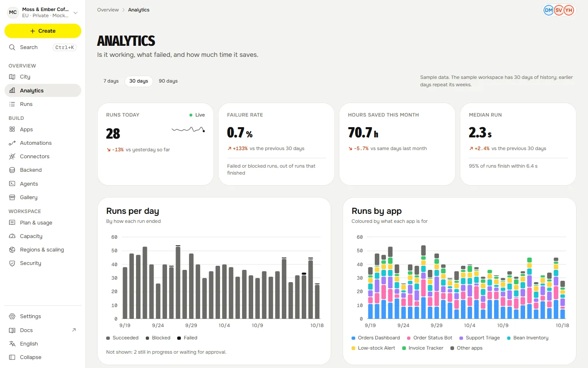Toggle Blocked legend in Runs per day
This screenshot has width=588, height=368.
(158, 338)
